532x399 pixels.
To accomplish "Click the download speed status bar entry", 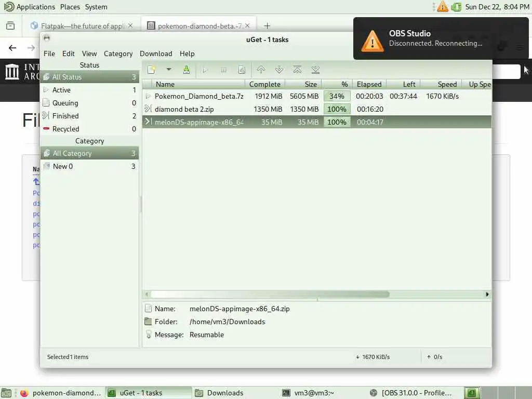I will tap(373, 357).
